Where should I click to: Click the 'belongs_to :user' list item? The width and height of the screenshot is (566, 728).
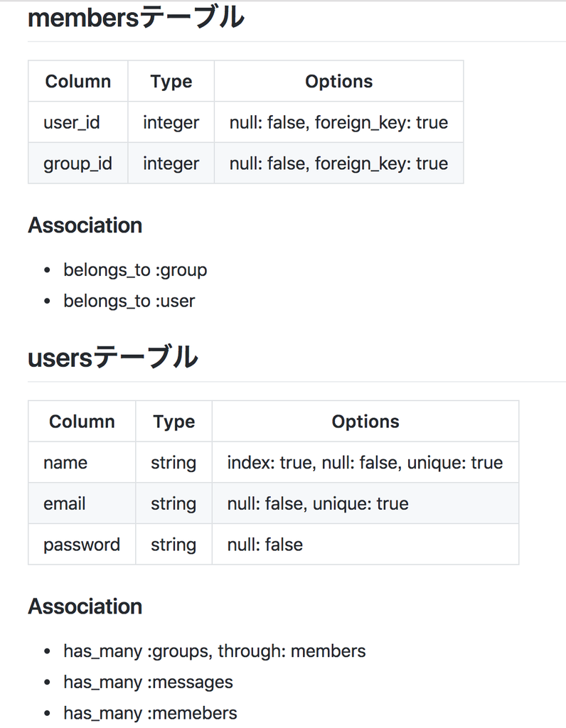click(129, 301)
